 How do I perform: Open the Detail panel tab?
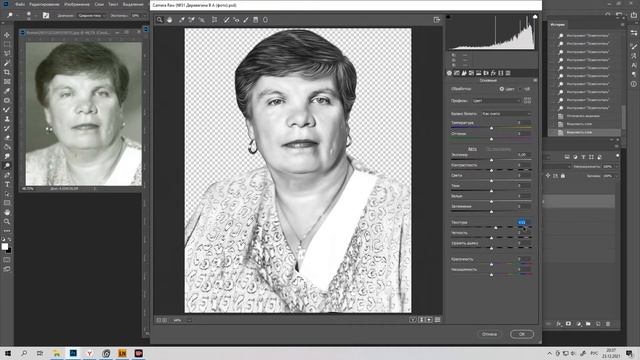[x=464, y=73]
